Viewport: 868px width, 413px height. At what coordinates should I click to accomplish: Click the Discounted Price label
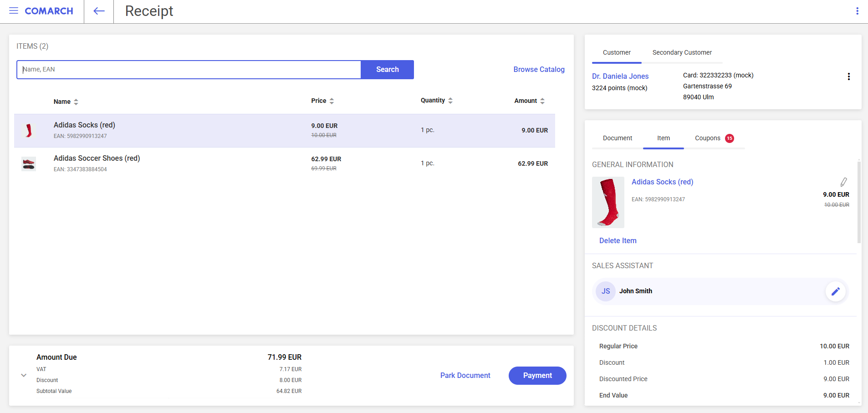[x=623, y=379]
